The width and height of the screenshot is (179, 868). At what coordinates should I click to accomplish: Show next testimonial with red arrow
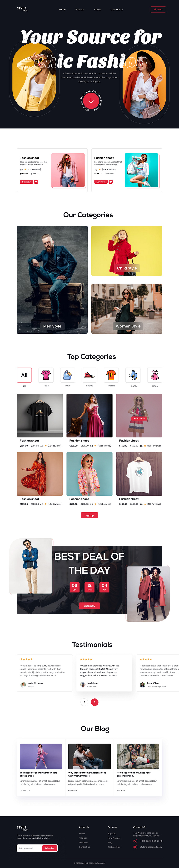coord(95,702)
